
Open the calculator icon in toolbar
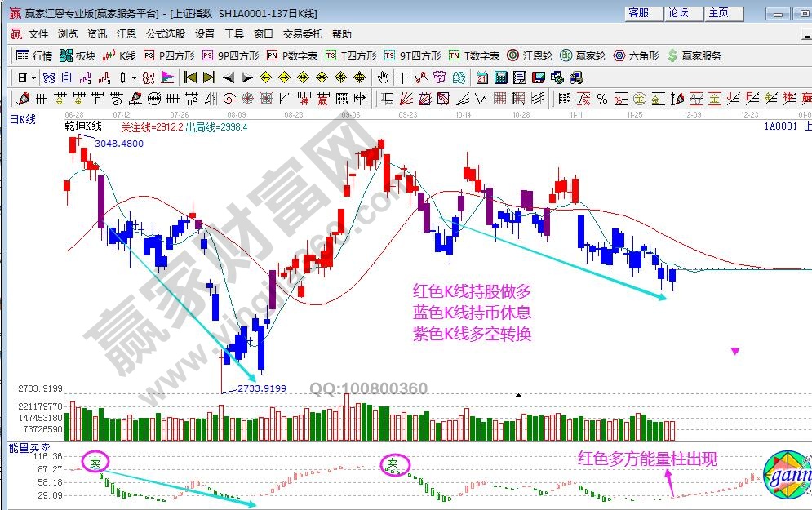click(x=499, y=78)
